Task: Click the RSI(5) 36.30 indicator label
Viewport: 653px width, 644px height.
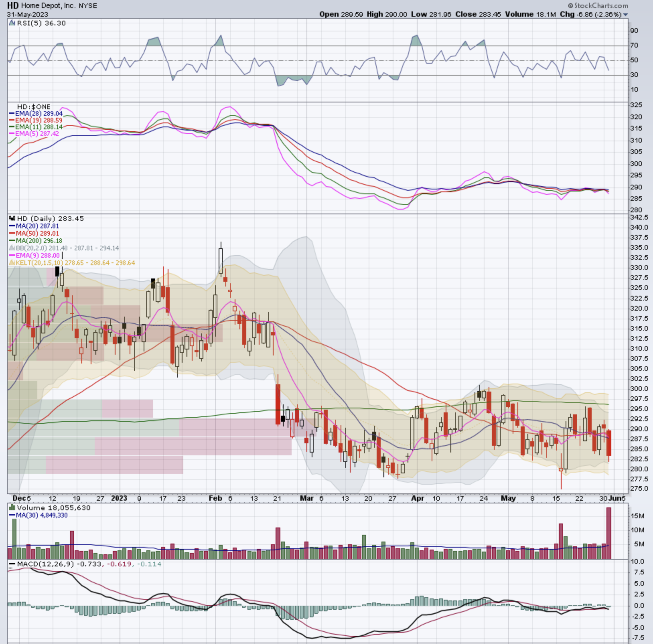Action: pyautogui.click(x=41, y=23)
